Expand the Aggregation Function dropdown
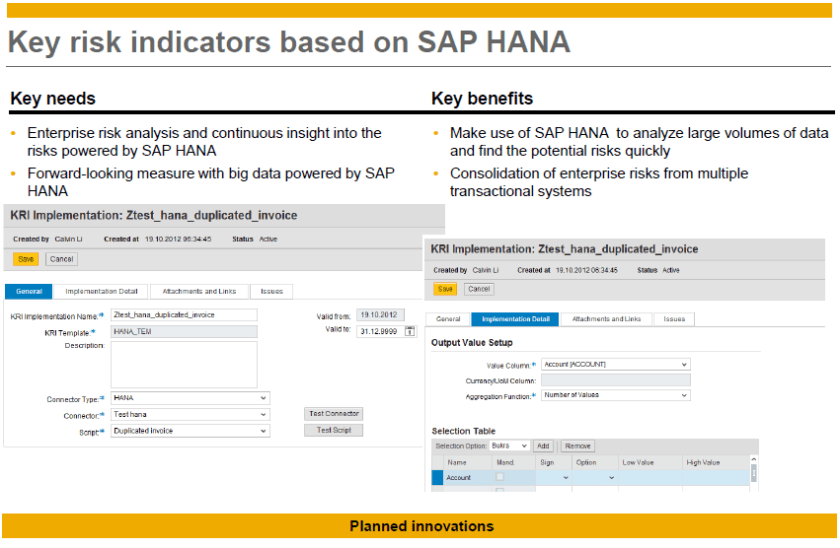The image size is (840, 548). coord(684,396)
